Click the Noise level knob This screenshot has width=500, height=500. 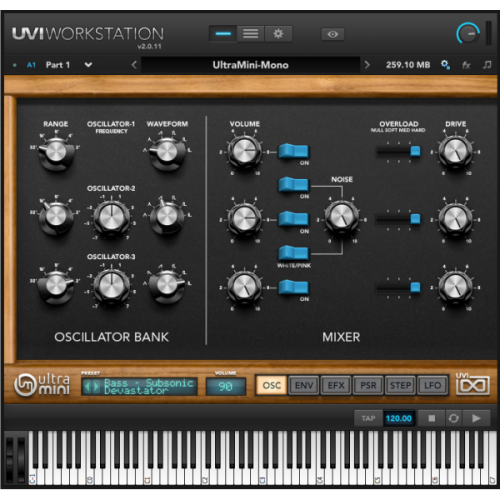coord(342,217)
